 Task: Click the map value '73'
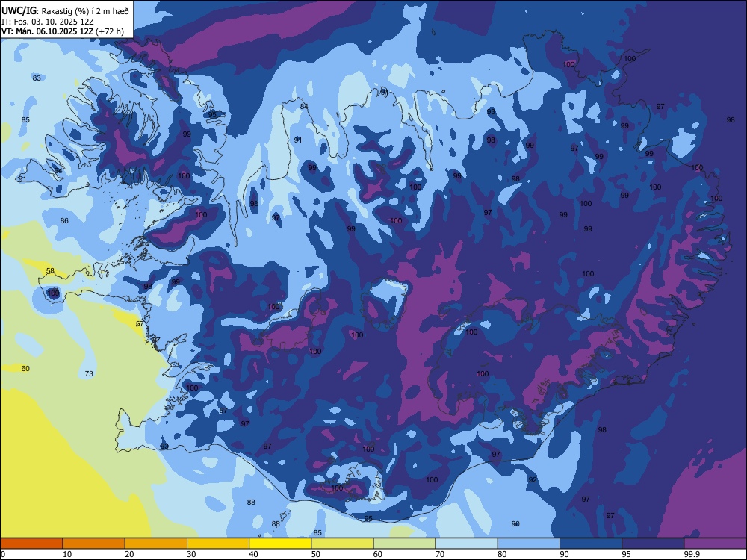coord(89,374)
